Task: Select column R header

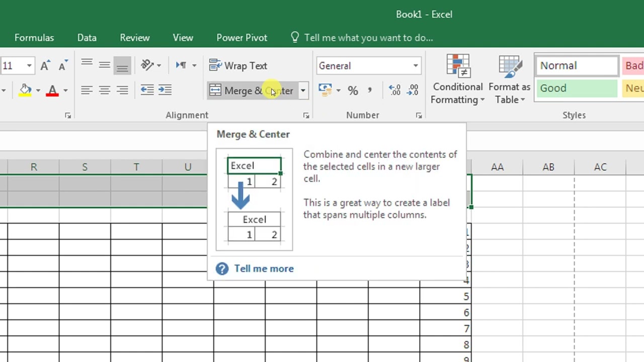Action: 34,167
